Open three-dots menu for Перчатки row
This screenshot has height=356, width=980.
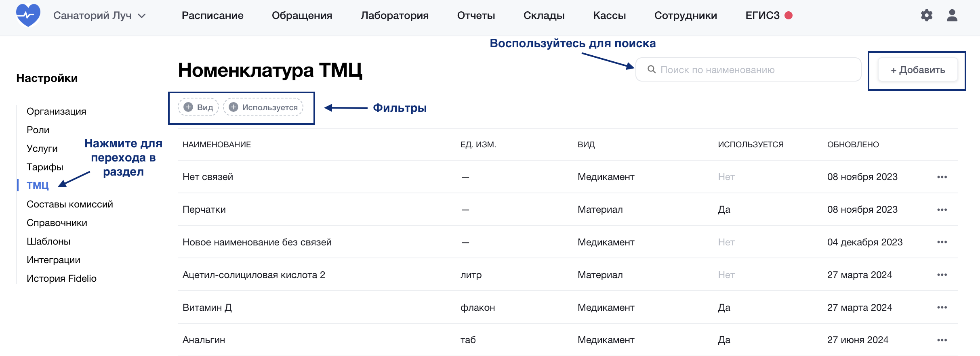coord(942,209)
